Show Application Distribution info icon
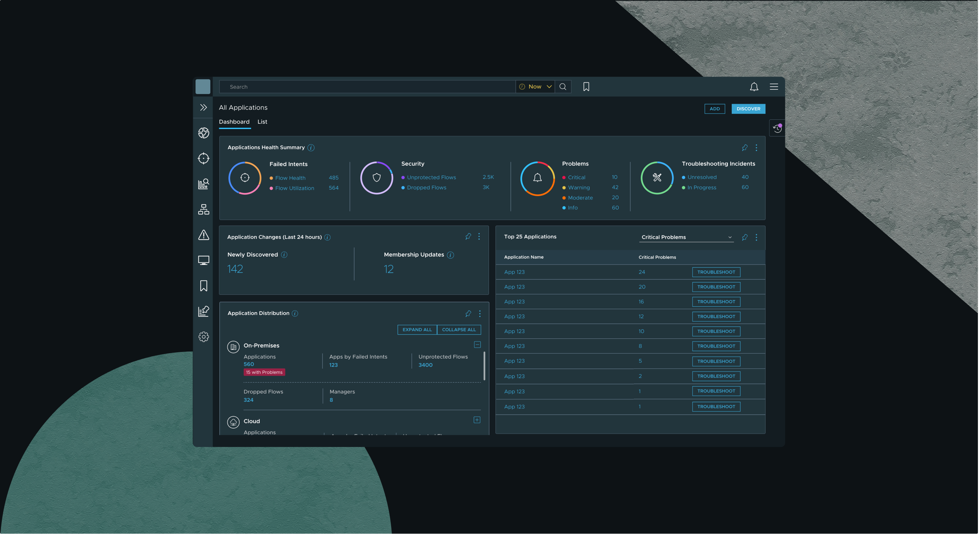Image resolution: width=980 pixels, height=534 pixels. coord(295,313)
